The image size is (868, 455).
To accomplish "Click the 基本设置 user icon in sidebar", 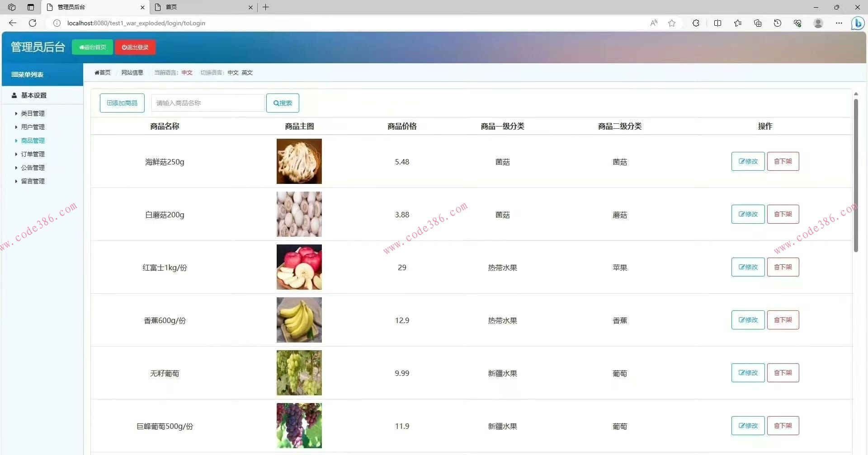I will click(15, 95).
